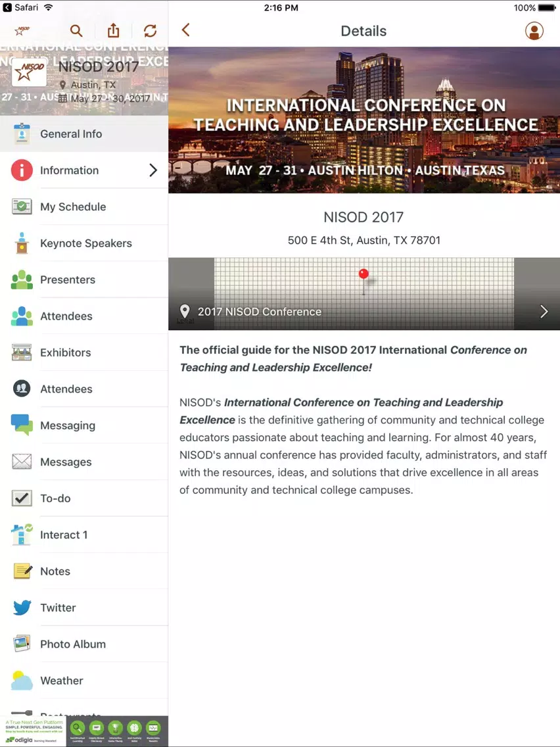
Task: Tap the Twitter bird icon
Action: [22, 608]
